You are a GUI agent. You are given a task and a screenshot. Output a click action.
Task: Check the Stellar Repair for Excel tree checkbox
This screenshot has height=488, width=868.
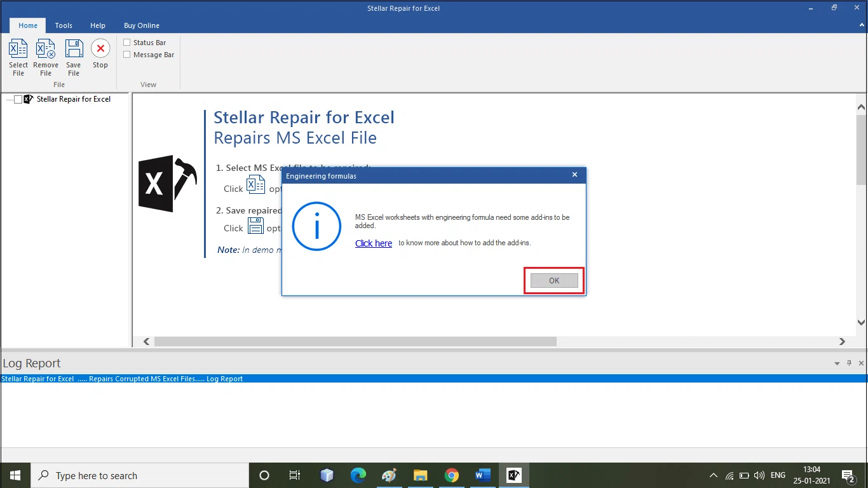point(18,99)
